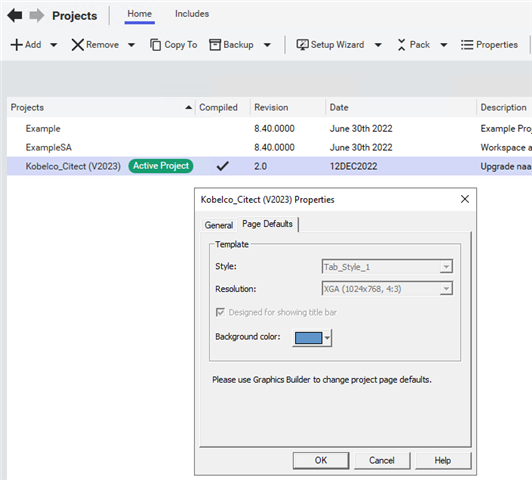Screen dimensions: 532x480
Task: Click the back navigation arrow
Action: tap(15, 16)
